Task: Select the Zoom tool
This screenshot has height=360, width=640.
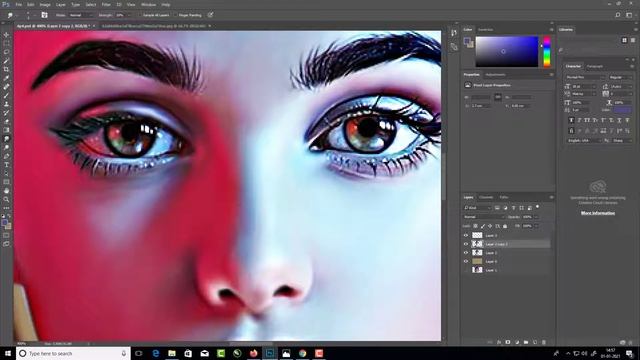Action: (6, 199)
